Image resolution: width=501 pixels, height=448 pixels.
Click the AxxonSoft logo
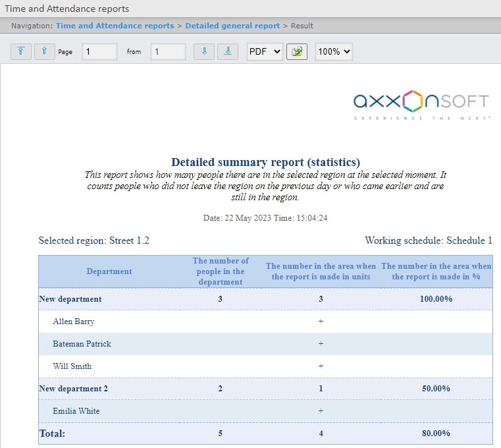(421, 103)
